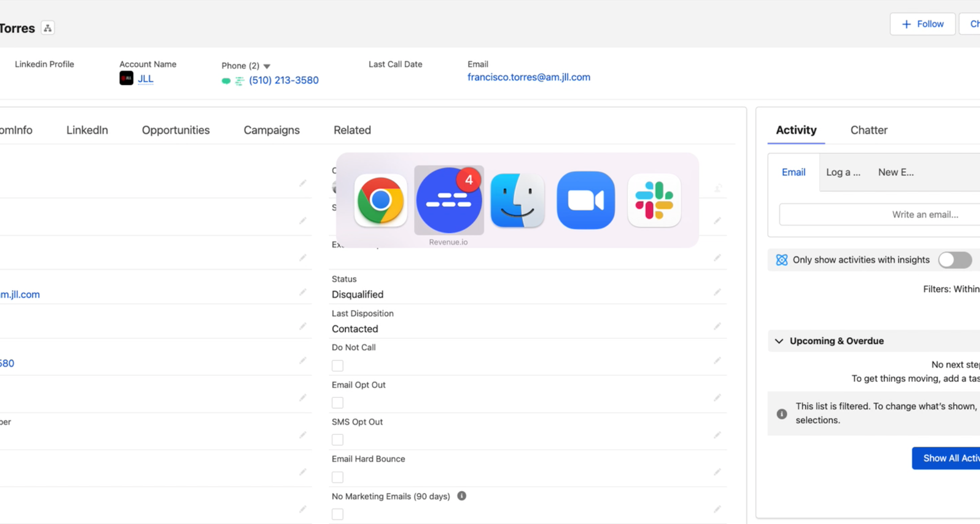Edit the Status field pencil icon
Viewport: 980px width, 524px height.
[x=717, y=292]
